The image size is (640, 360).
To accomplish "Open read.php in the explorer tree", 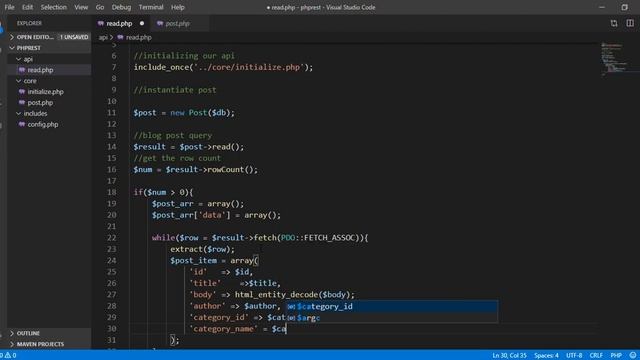I will 49,70.
